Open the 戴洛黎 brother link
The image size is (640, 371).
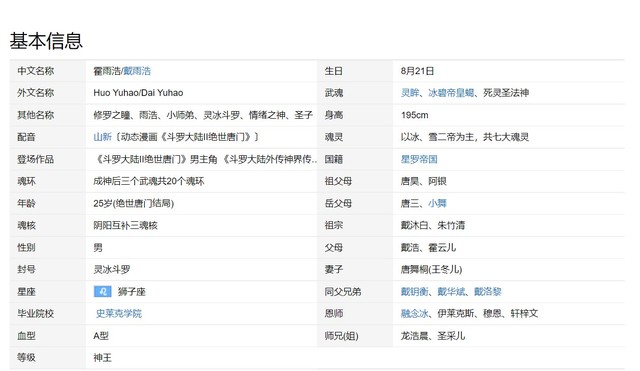tap(487, 291)
